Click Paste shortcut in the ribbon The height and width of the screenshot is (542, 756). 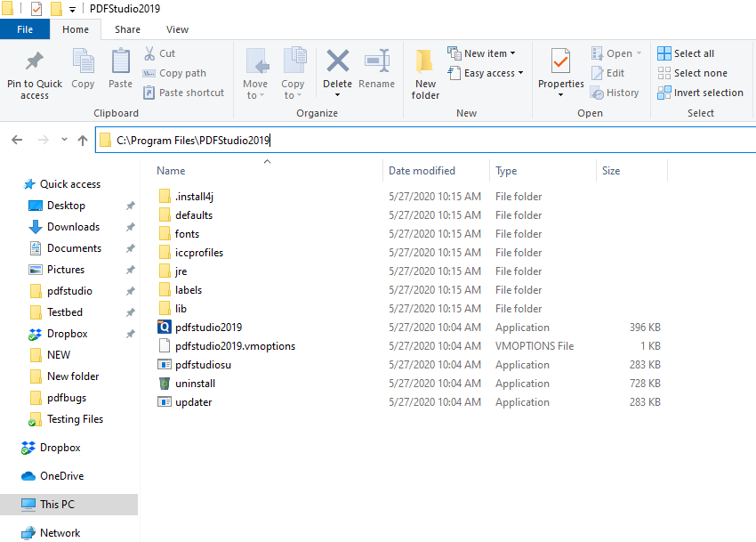[184, 93]
